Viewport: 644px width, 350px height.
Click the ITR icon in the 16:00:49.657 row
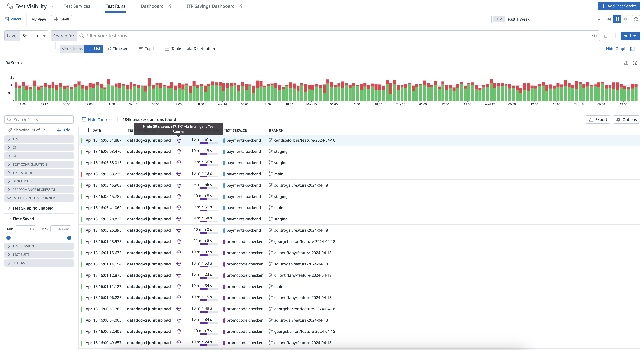[178, 342]
